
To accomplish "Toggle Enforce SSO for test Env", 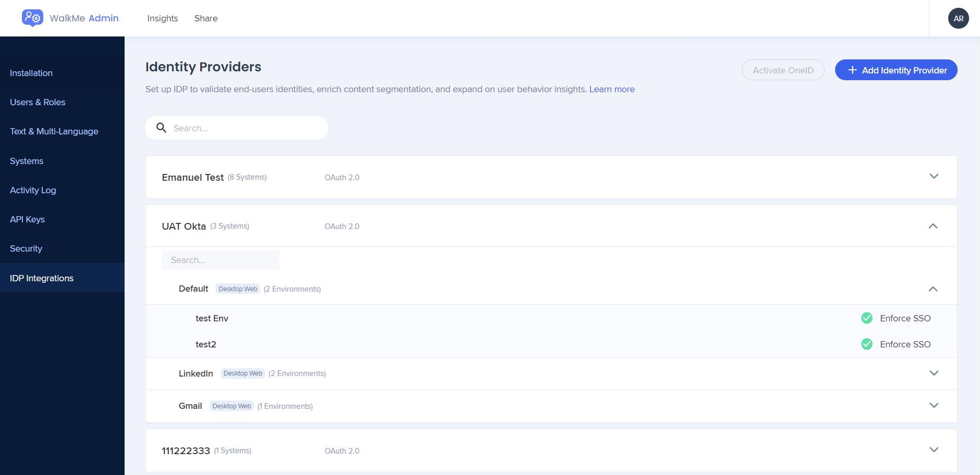I will [905, 318].
